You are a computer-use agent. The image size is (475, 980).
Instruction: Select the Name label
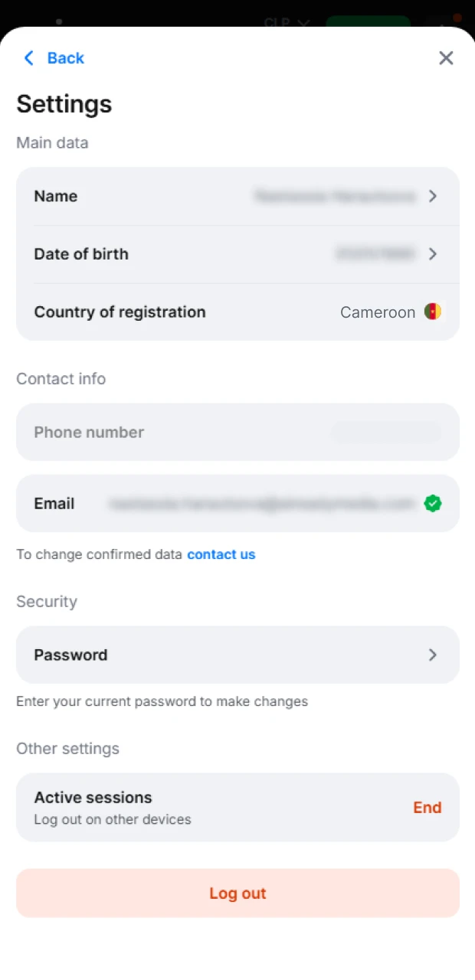click(x=56, y=196)
